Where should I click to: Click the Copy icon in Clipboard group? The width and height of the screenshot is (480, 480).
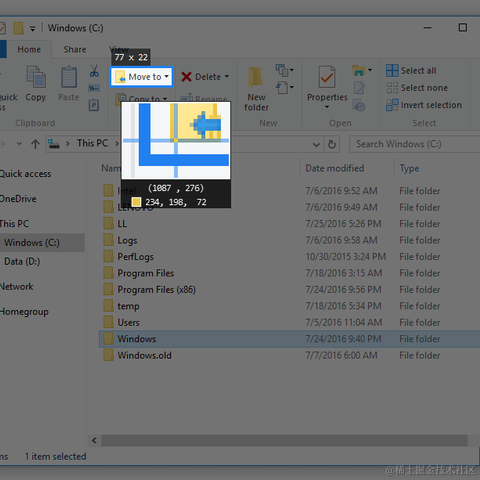(36, 77)
